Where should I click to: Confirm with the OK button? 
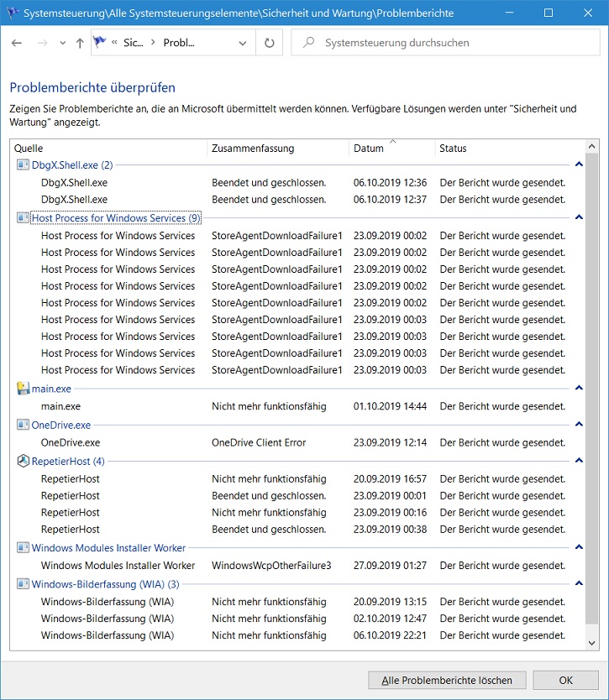tap(565, 680)
